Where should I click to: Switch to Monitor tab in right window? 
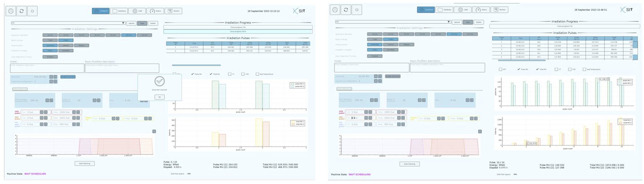pos(499,10)
